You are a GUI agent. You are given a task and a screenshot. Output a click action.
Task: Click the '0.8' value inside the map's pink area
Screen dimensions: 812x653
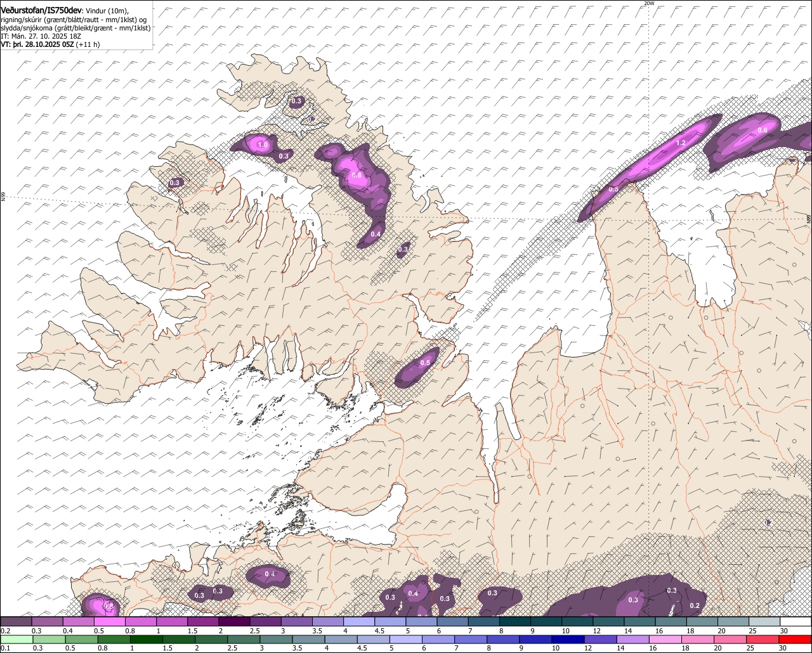[356, 175]
